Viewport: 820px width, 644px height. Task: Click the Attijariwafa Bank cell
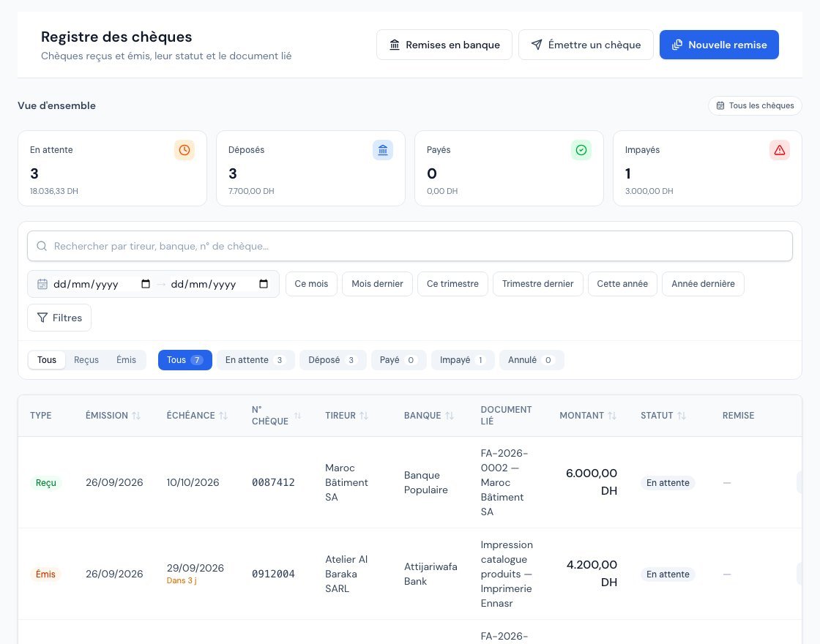point(430,574)
